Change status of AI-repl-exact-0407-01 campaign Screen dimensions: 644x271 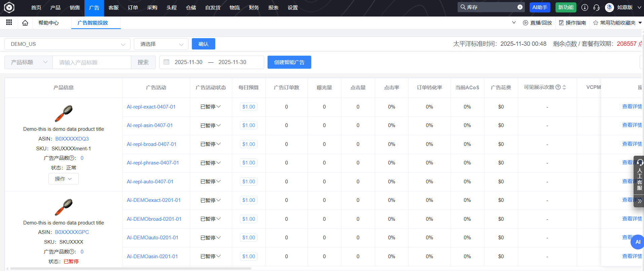click(211, 107)
